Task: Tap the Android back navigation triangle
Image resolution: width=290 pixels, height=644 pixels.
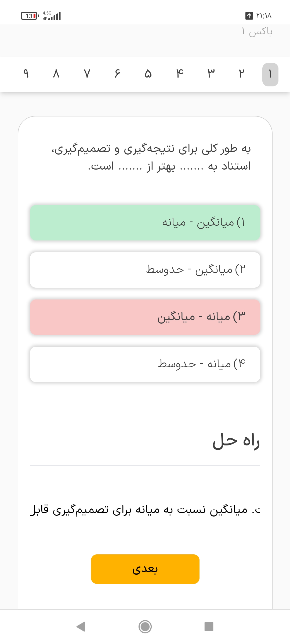Action: tap(81, 627)
